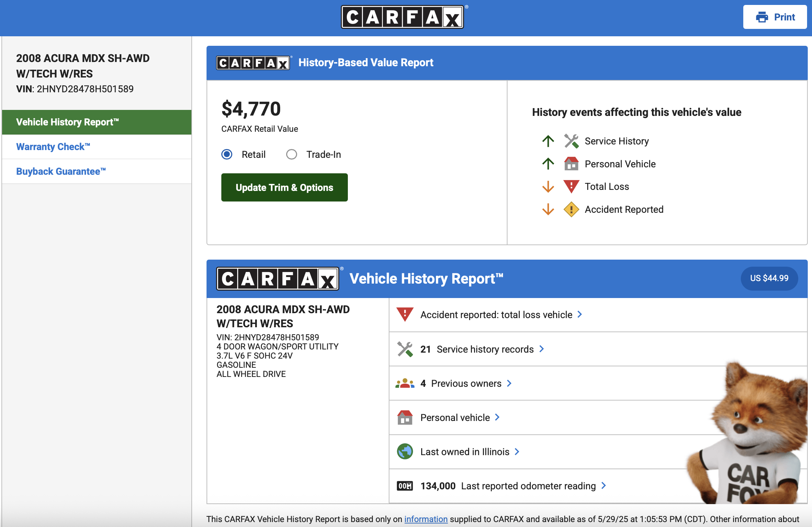The height and width of the screenshot is (527, 812).
Task: Click the green up arrow next to Service History
Action: tap(548, 141)
